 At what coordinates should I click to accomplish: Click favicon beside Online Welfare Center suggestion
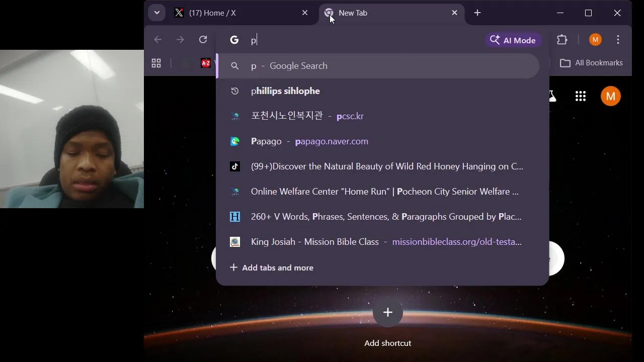(x=235, y=192)
